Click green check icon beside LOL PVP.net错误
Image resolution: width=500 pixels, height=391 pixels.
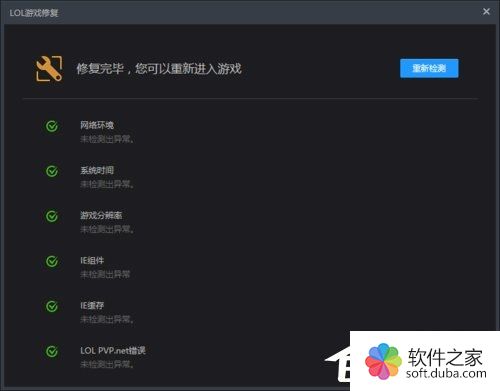[52, 351]
